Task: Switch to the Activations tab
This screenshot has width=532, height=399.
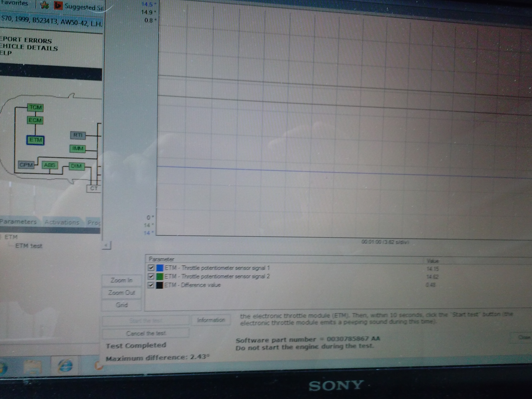Action: coord(62,222)
